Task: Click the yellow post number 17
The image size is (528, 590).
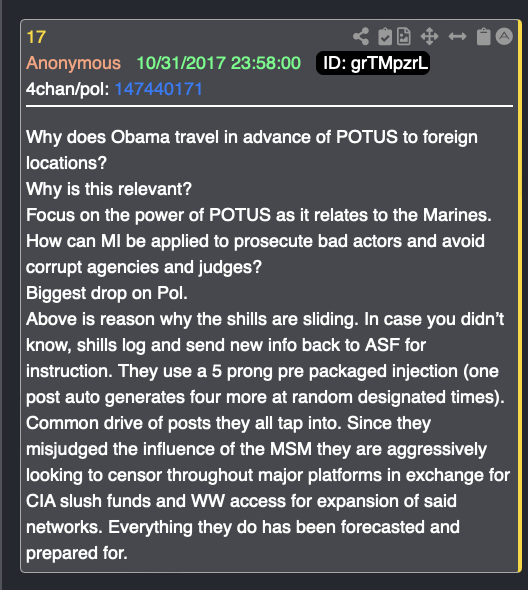Action: tap(36, 37)
